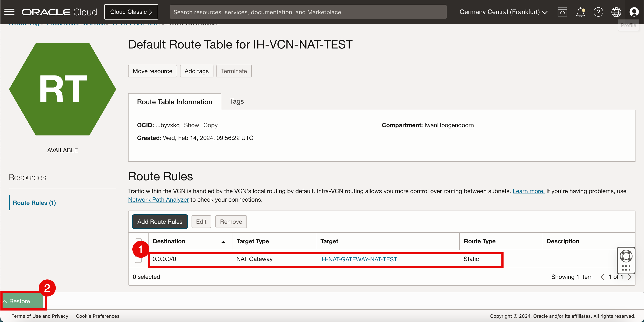Open Cloud Shell developer tools icon
644x322 pixels.
point(562,12)
